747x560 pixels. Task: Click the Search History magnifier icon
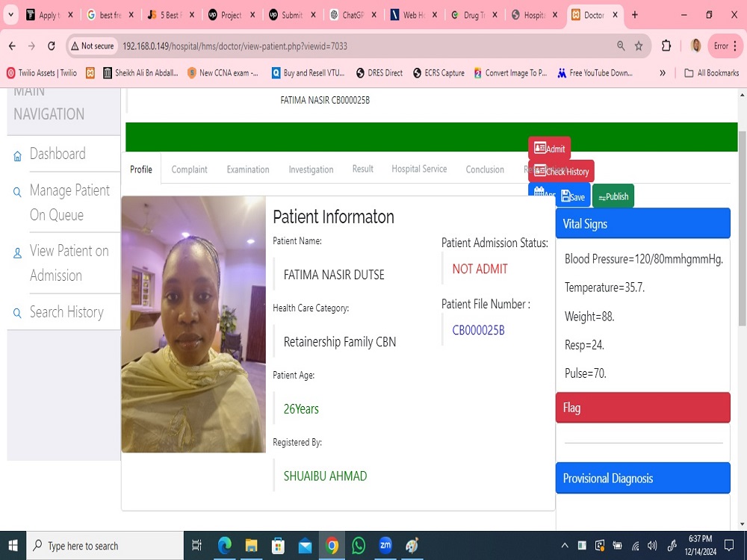click(17, 314)
